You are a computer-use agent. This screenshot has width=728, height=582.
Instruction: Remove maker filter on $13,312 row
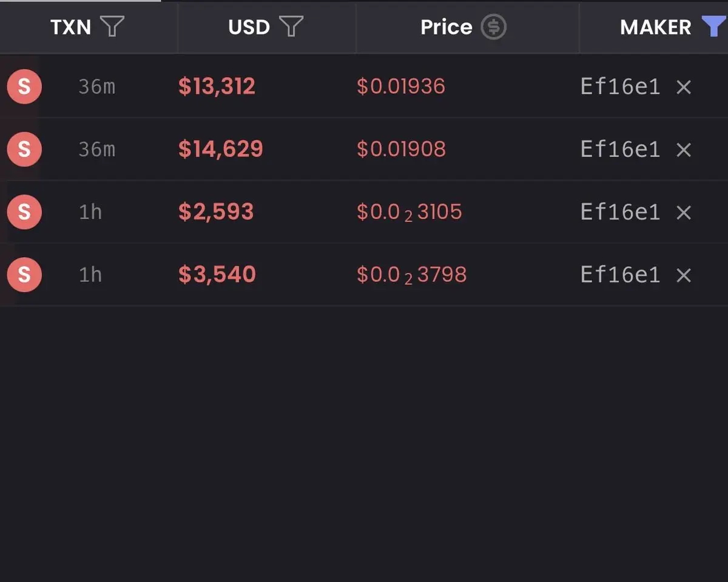[684, 87]
